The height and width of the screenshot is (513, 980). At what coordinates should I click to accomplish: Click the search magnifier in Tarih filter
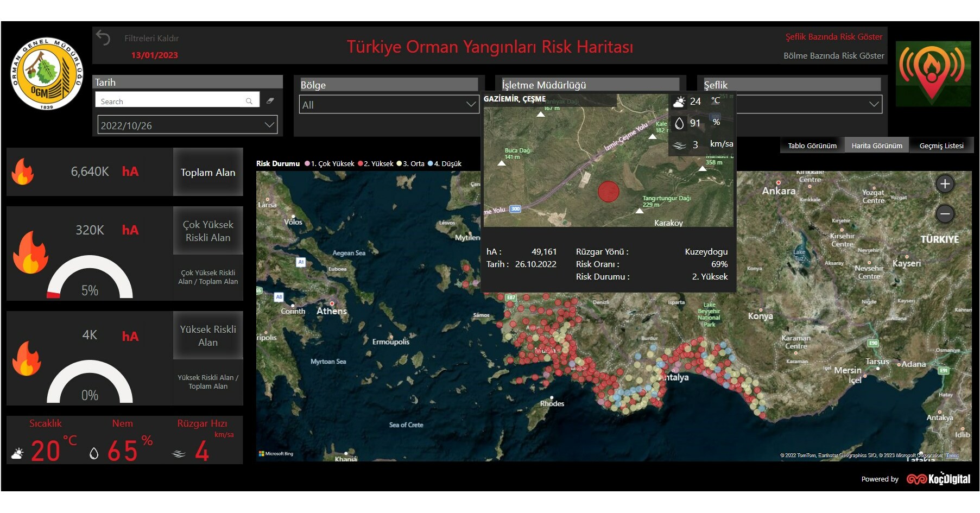(x=249, y=101)
